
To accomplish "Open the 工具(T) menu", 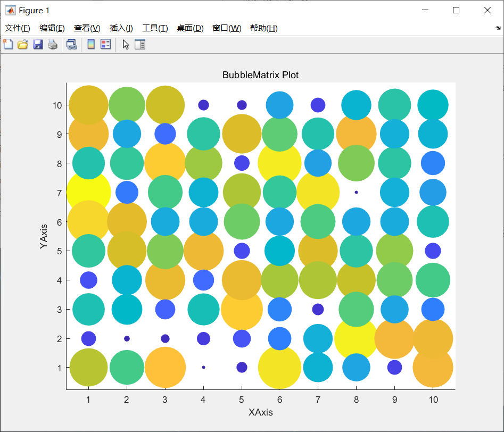I will coord(154,28).
